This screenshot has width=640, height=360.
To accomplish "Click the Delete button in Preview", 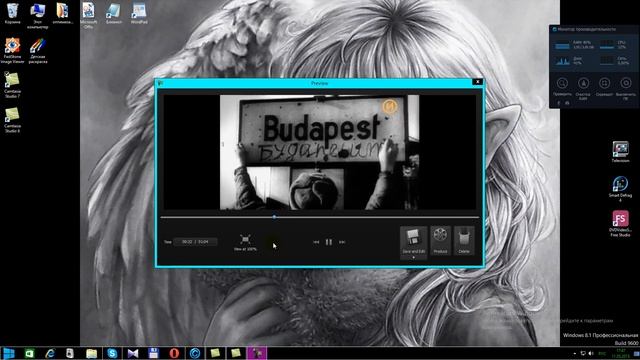I will (x=464, y=241).
